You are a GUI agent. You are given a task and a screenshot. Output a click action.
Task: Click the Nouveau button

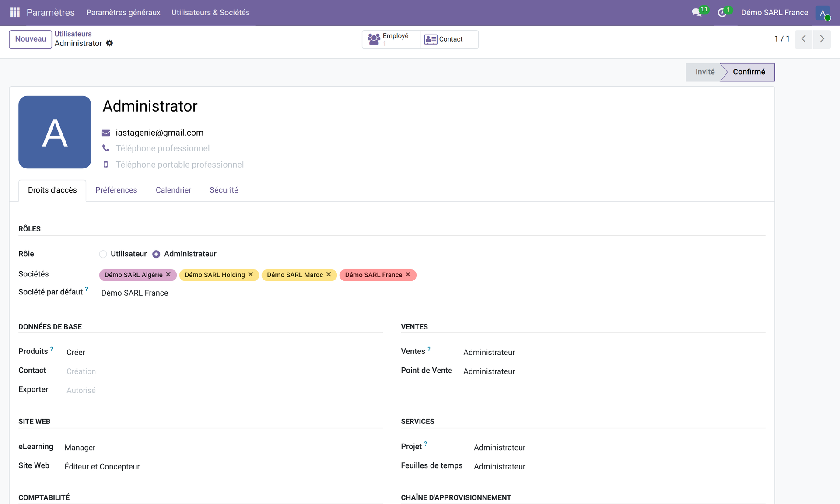pyautogui.click(x=30, y=39)
